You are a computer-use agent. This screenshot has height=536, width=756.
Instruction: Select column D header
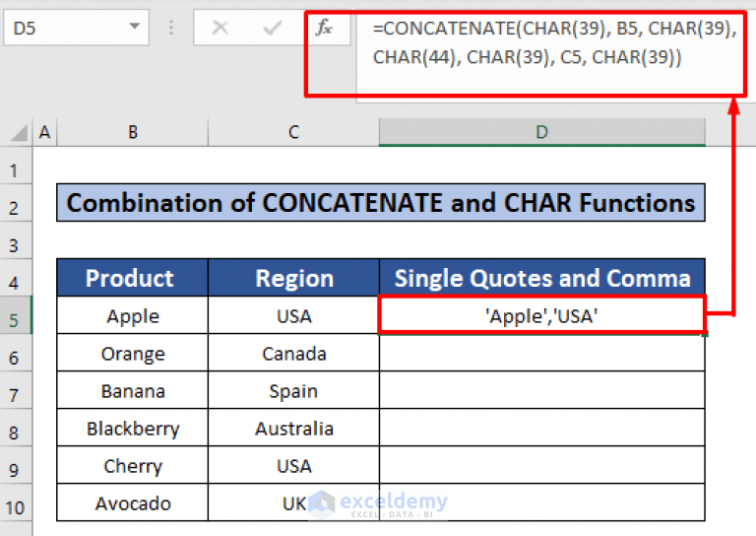(542, 132)
